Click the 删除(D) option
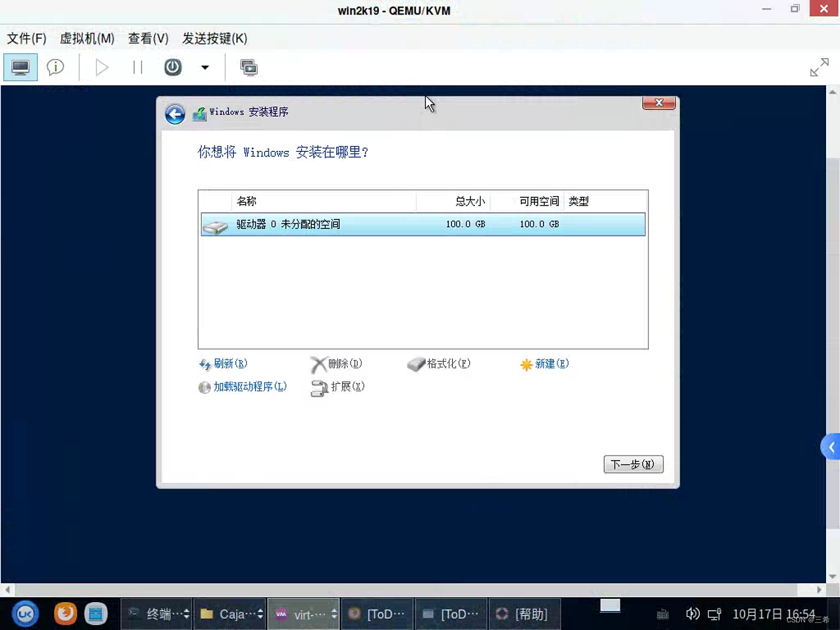The height and width of the screenshot is (630, 840). 337,364
